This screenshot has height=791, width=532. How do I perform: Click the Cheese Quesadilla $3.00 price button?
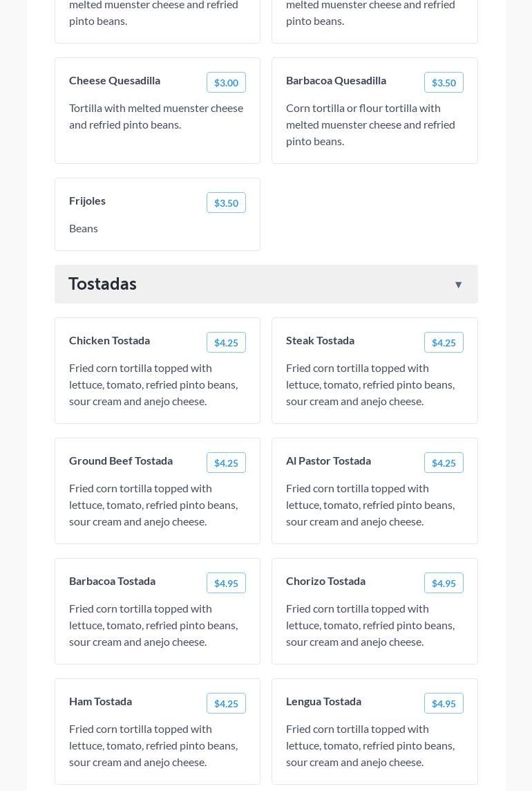(x=226, y=83)
